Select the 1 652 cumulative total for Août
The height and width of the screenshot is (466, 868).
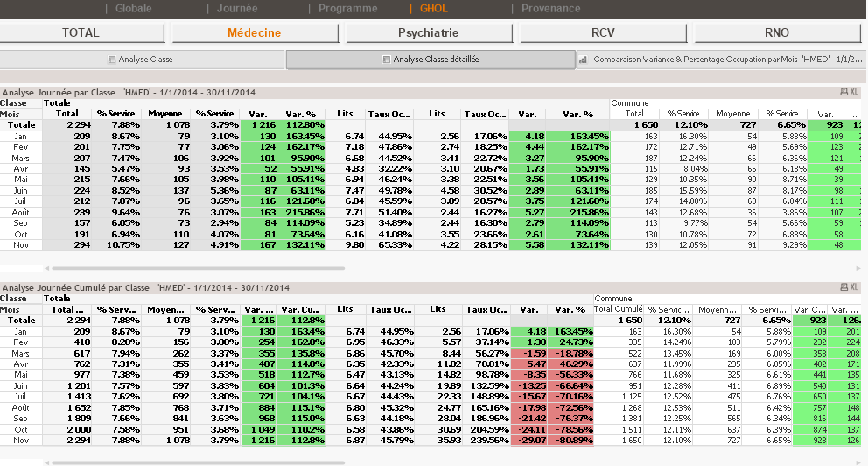pyautogui.click(x=67, y=408)
